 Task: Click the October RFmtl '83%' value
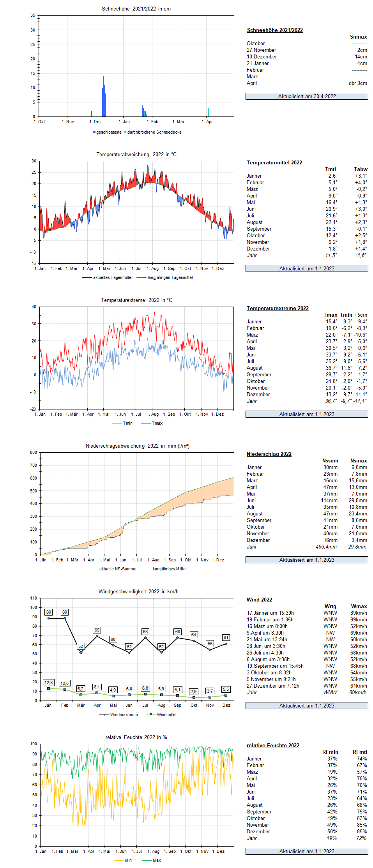pyautogui.click(x=362, y=818)
